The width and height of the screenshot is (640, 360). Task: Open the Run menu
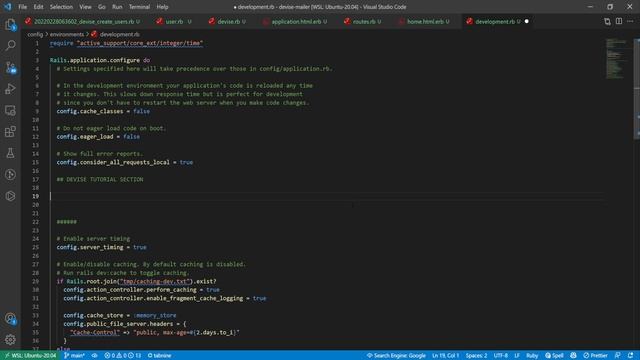pos(117,7)
